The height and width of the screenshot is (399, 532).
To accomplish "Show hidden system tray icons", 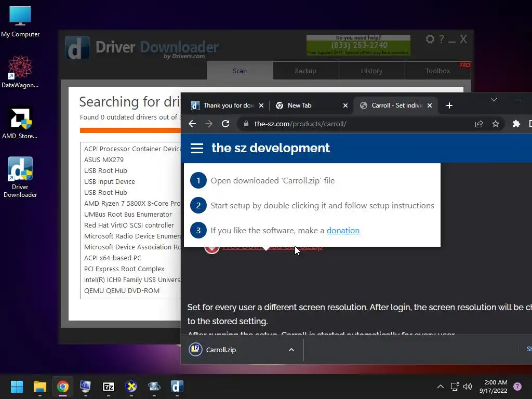I will (441, 387).
